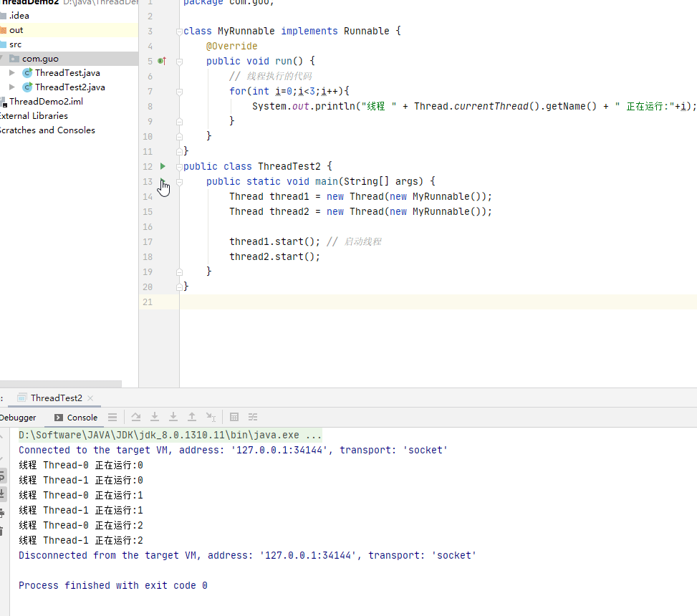Click the run gutter icon beside class ThreadTest2

pyautogui.click(x=163, y=166)
